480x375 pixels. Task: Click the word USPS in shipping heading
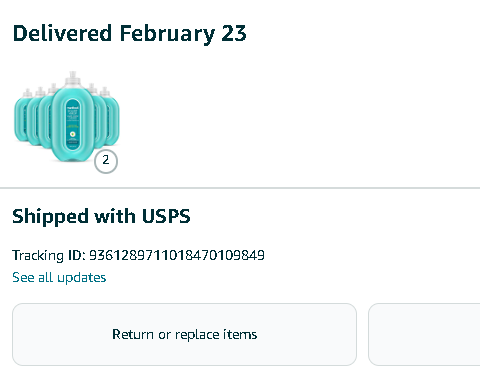(x=166, y=216)
